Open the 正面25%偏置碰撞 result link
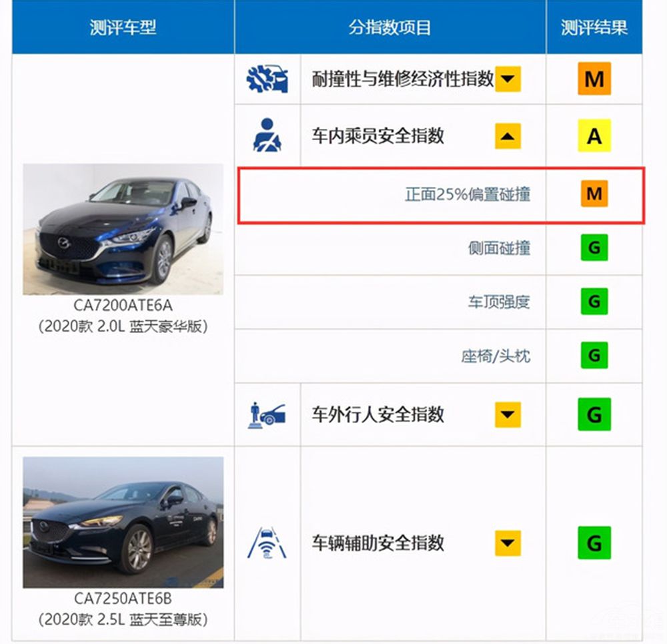The width and height of the screenshot is (667, 644). (468, 194)
